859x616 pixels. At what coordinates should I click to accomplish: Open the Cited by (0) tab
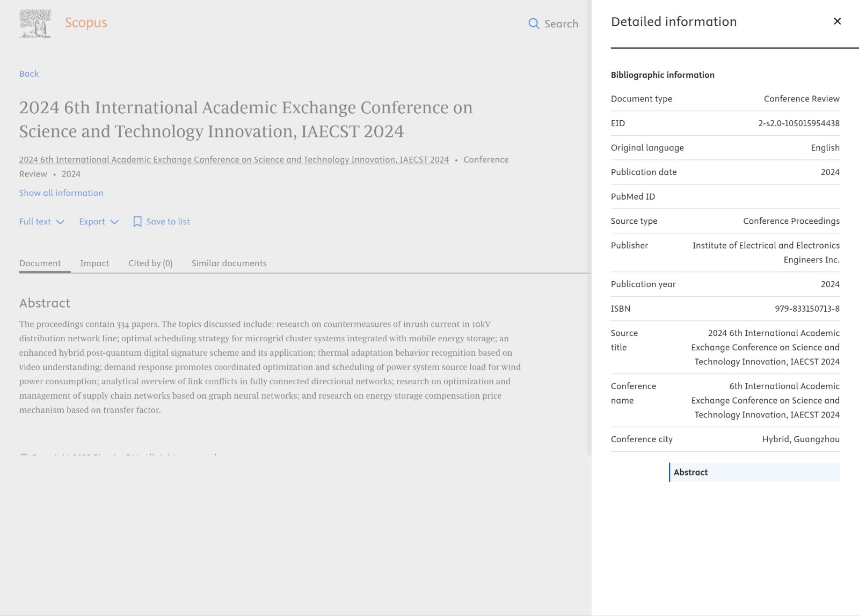150,263
